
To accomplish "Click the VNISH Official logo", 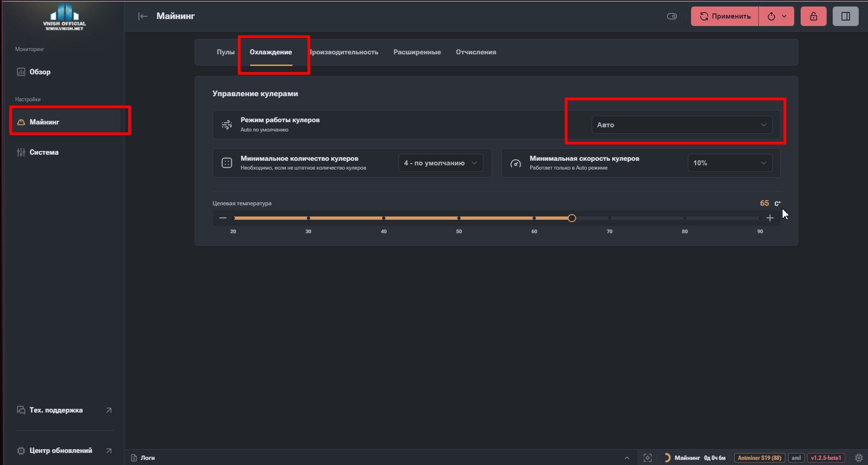I will coord(65,17).
